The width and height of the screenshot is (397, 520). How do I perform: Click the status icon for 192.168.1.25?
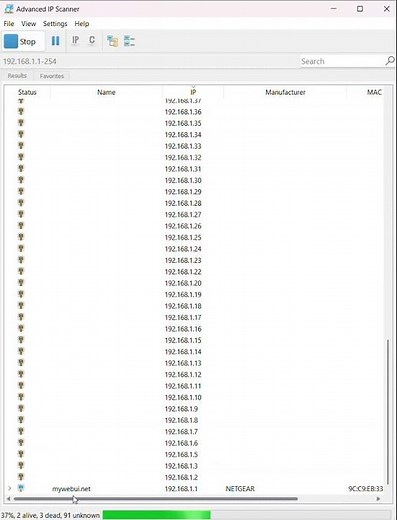pos(21,237)
